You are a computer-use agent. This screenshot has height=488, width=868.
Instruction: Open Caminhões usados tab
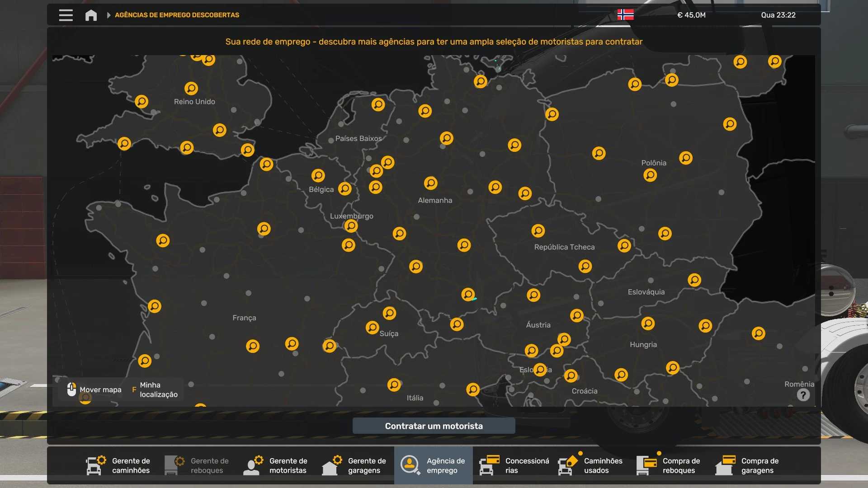[590, 465]
